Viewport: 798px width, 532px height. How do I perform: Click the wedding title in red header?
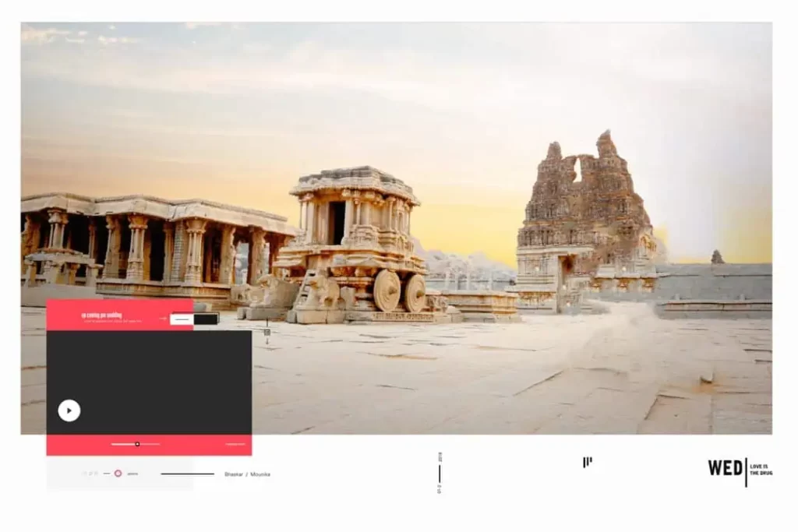(112, 315)
